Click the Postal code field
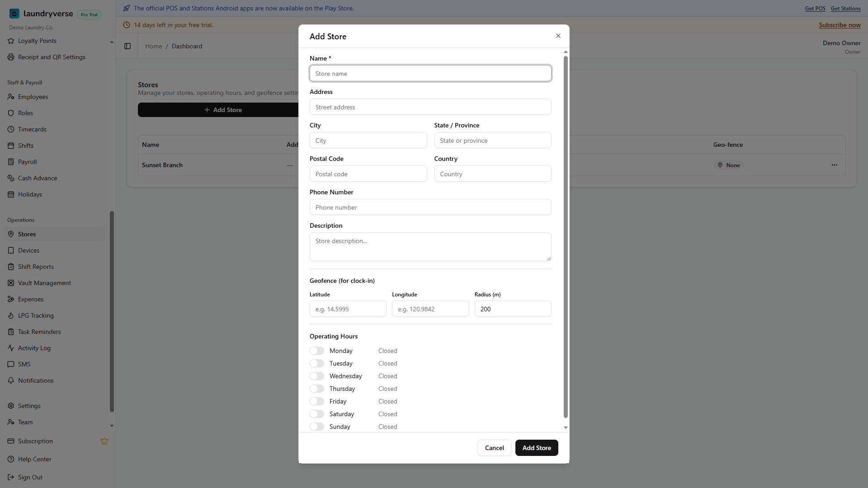This screenshot has height=488, width=868. [x=368, y=174]
